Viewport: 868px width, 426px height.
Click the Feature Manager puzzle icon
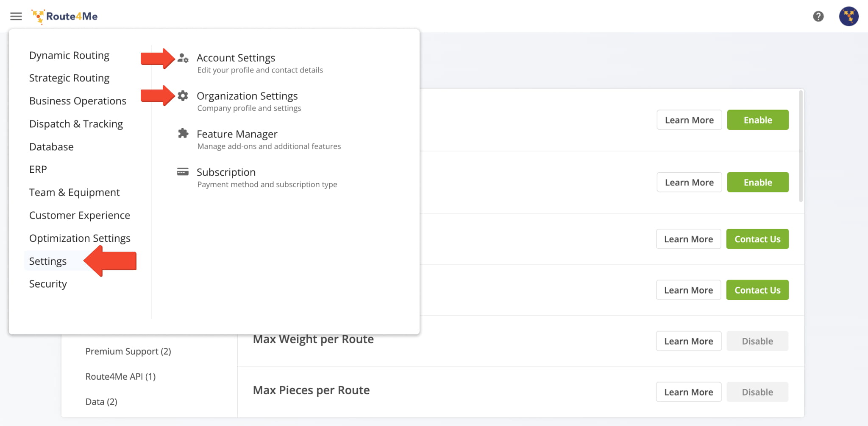click(x=183, y=134)
